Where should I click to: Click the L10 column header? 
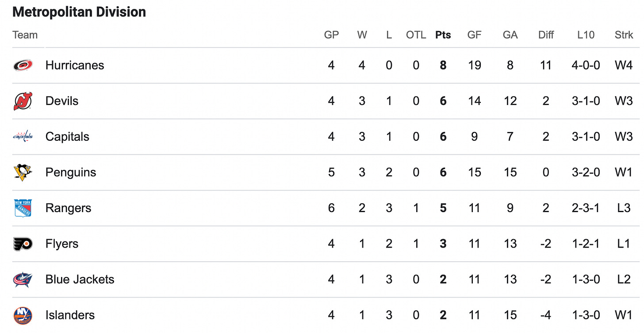(586, 35)
